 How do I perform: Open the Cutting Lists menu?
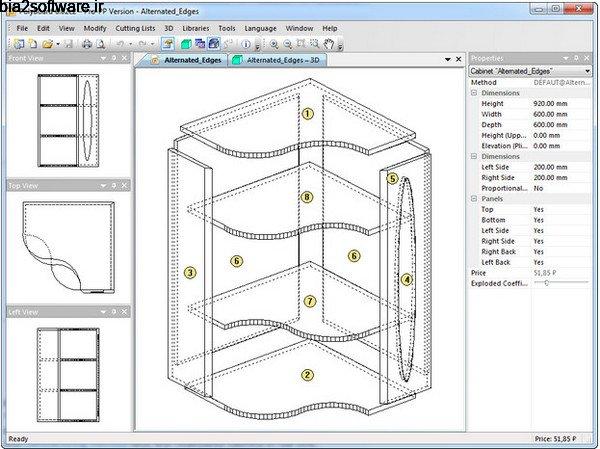(x=135, y=28)
